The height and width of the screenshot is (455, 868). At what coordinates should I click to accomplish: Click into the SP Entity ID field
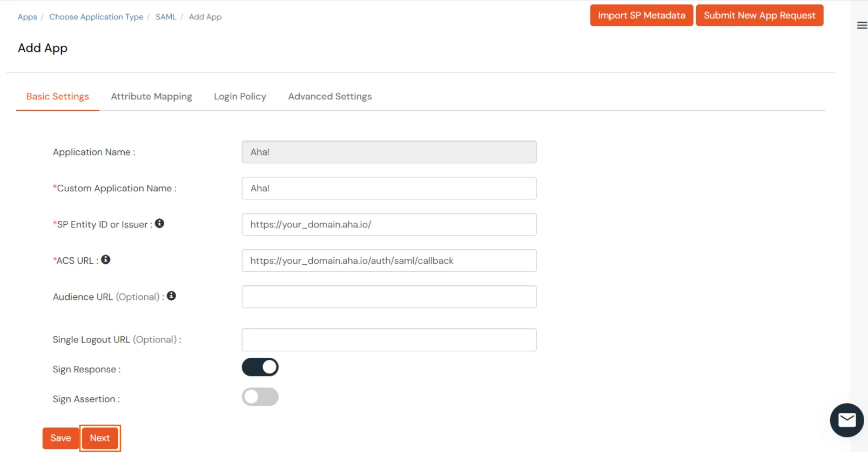389,224
